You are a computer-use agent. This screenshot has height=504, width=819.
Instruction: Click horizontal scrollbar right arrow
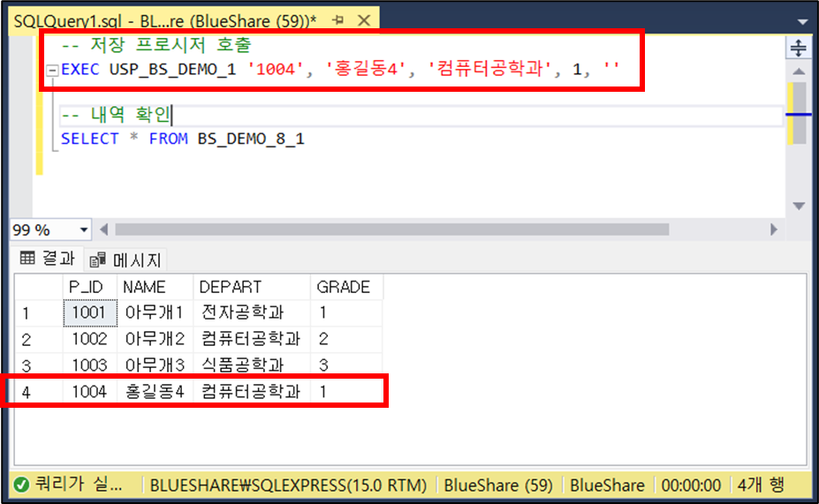774,229
